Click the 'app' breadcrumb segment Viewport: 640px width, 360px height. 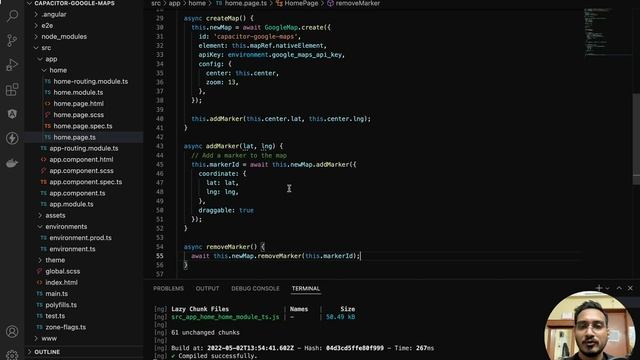[174, 3]
